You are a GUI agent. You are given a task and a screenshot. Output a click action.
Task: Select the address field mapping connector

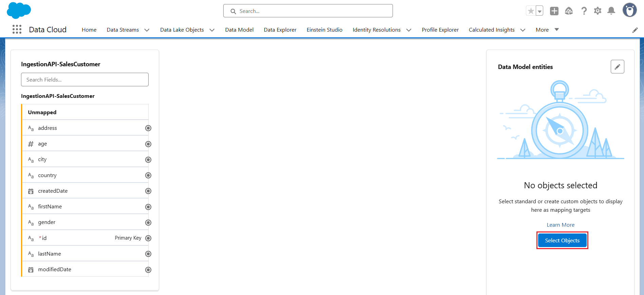pos(148,128)
